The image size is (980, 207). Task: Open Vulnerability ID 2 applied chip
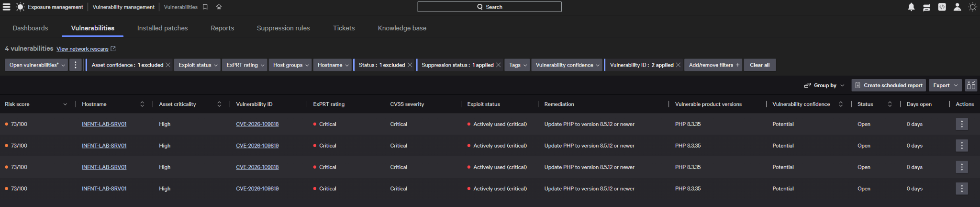642,65
